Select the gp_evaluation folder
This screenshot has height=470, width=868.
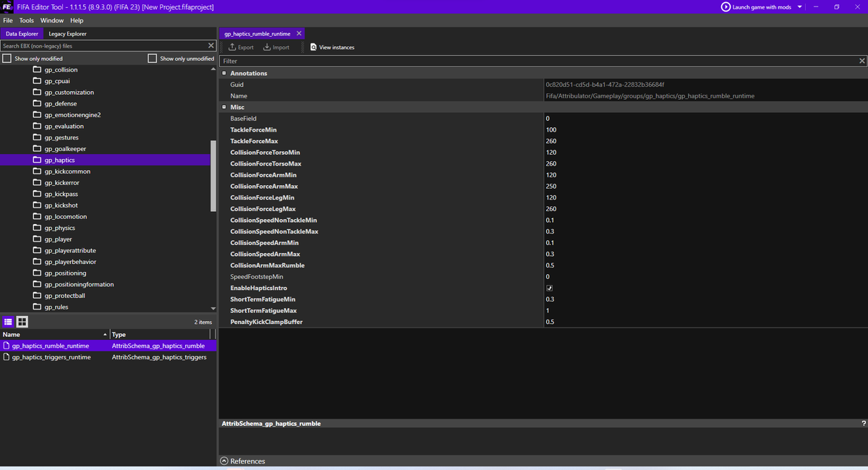click(x=64, y=126)
